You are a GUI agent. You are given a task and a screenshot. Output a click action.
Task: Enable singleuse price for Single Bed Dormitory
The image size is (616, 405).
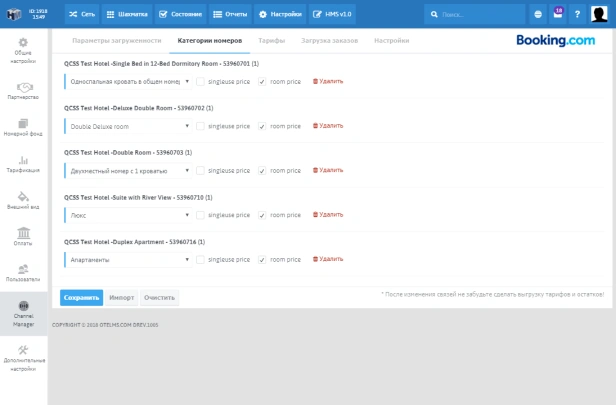[200, 82]
